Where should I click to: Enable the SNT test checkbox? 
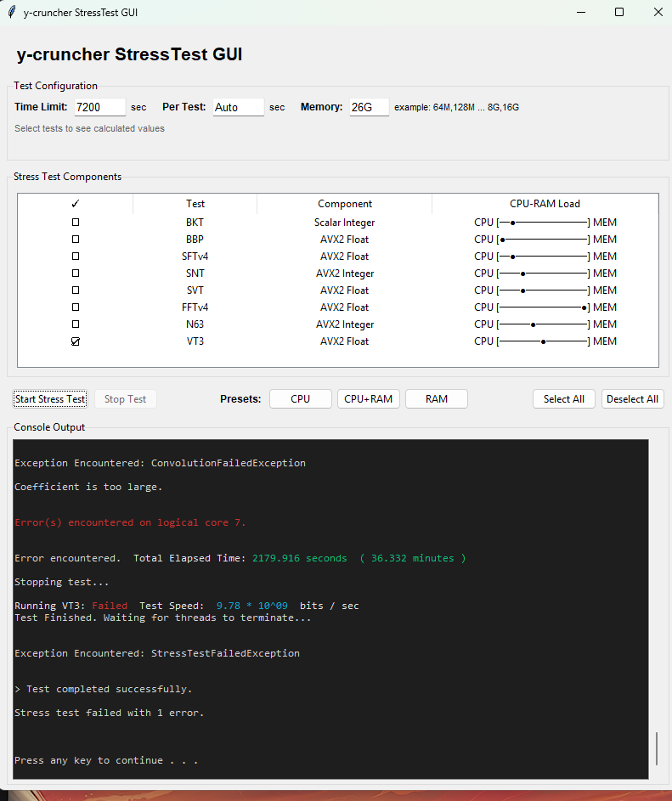click(x=76, y=274)
